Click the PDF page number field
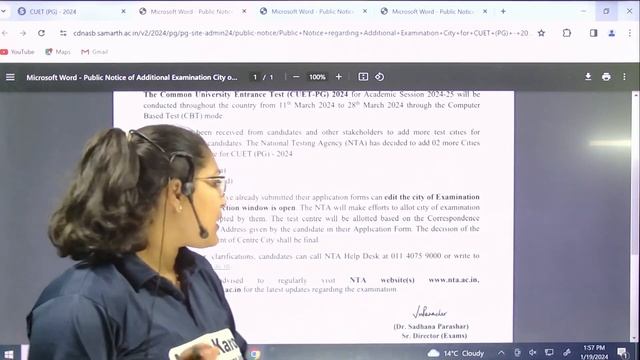The image size is (640, 360). (255, 77)
